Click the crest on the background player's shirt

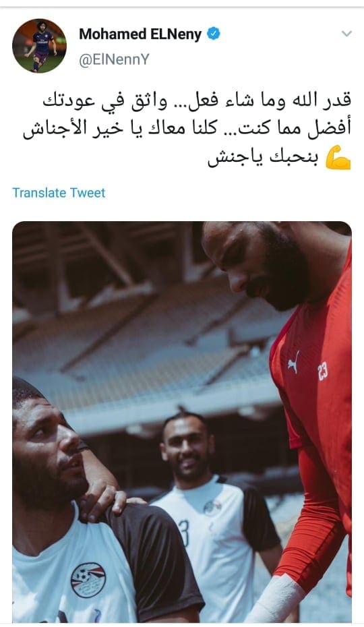pyautogui.click(x=212, y=508)
